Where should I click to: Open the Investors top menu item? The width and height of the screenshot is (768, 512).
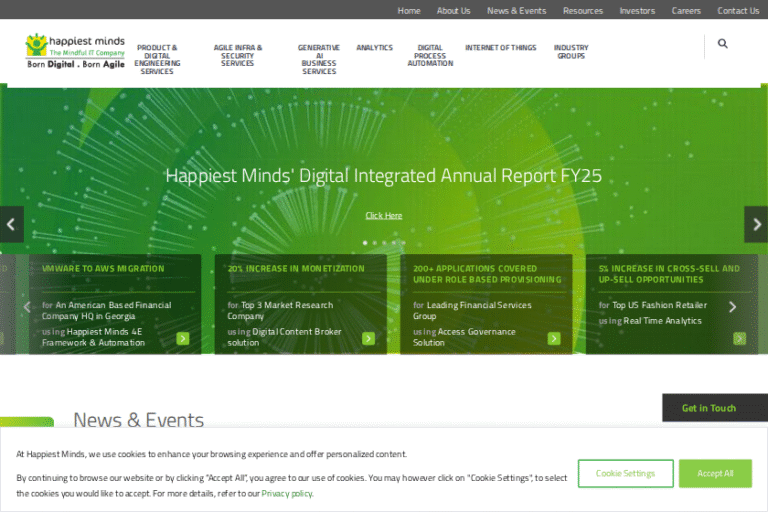click(x=637, y=11)
